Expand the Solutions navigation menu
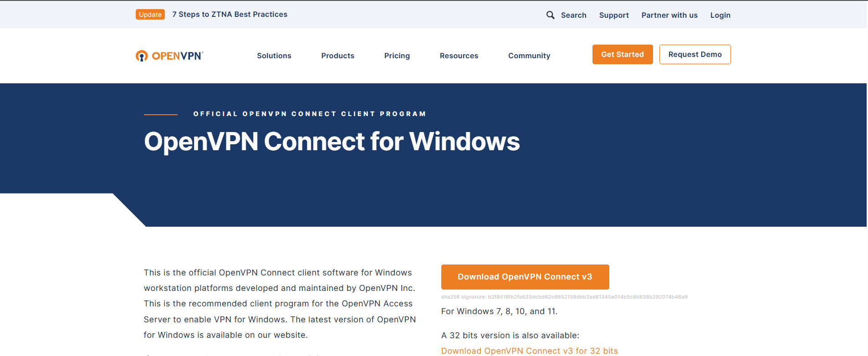 pos(274,56)
